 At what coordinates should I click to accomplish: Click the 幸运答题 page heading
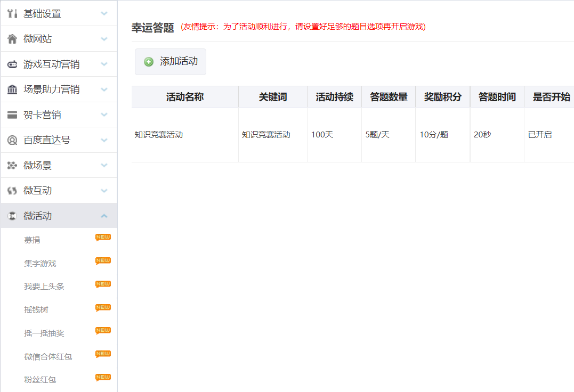pos(152,27)
